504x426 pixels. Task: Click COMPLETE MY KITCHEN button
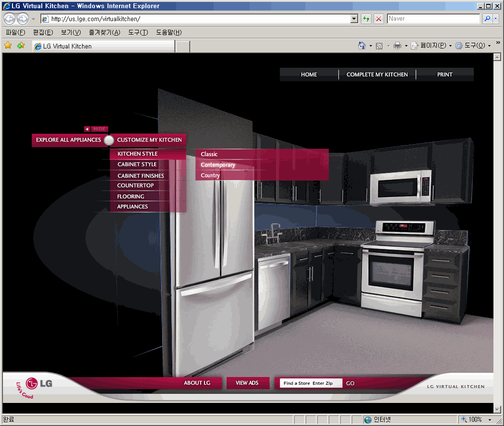click(377, 74)
